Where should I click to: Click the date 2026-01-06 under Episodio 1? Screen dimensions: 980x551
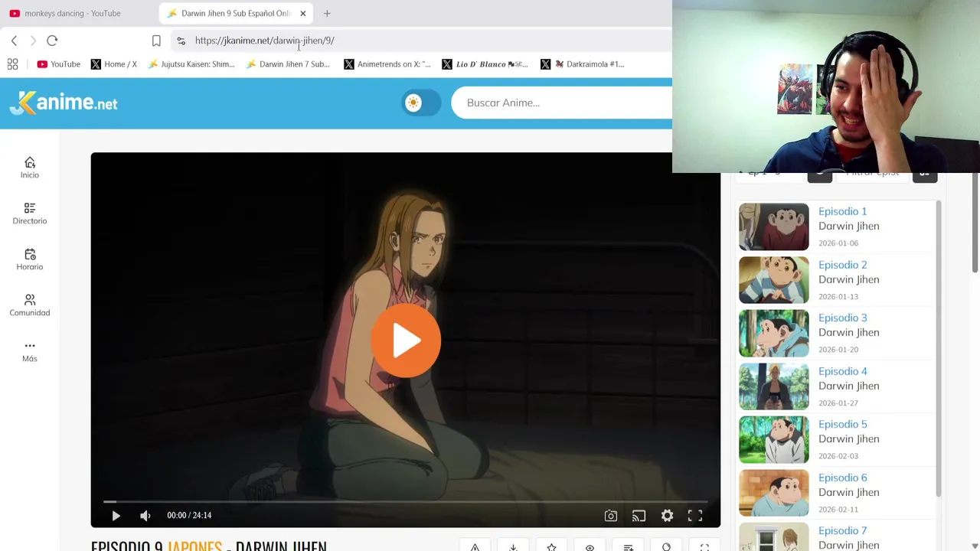tap(838, 243)
